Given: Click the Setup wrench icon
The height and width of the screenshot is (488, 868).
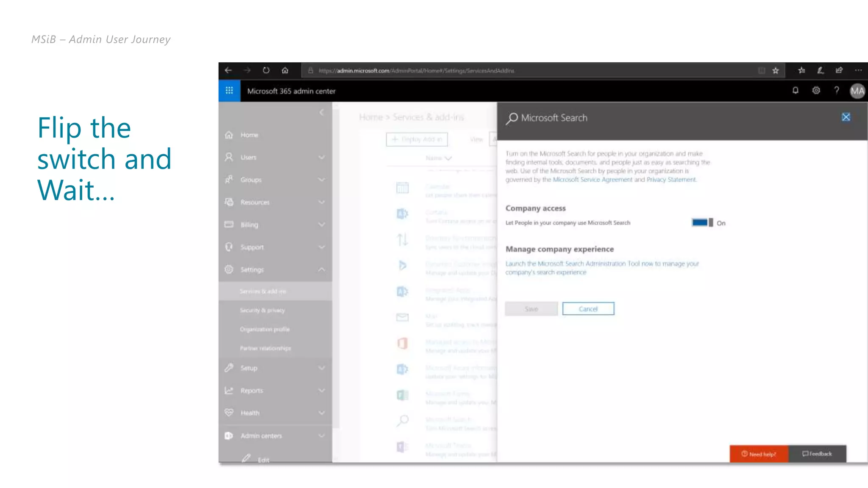Looking at the screenshot, I should [x=229, y=368].
